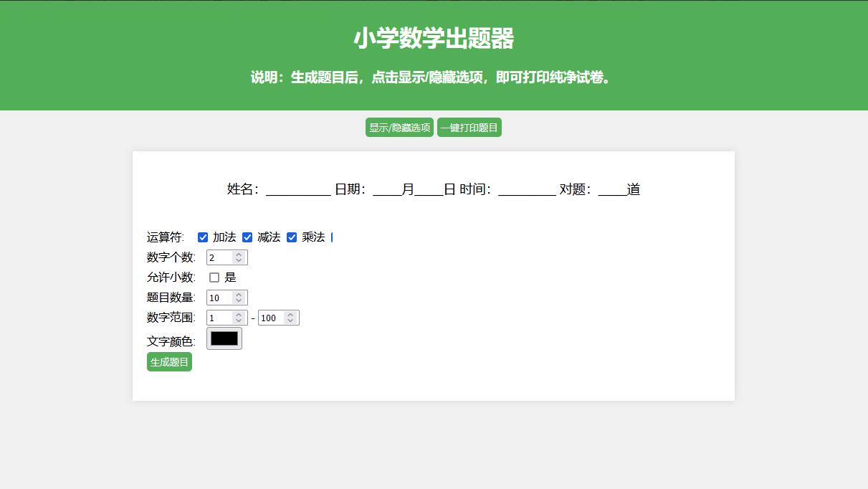Uncheck the 乘法 checkbox
This screenshot has width=868, height=489.
click(292, 237)
